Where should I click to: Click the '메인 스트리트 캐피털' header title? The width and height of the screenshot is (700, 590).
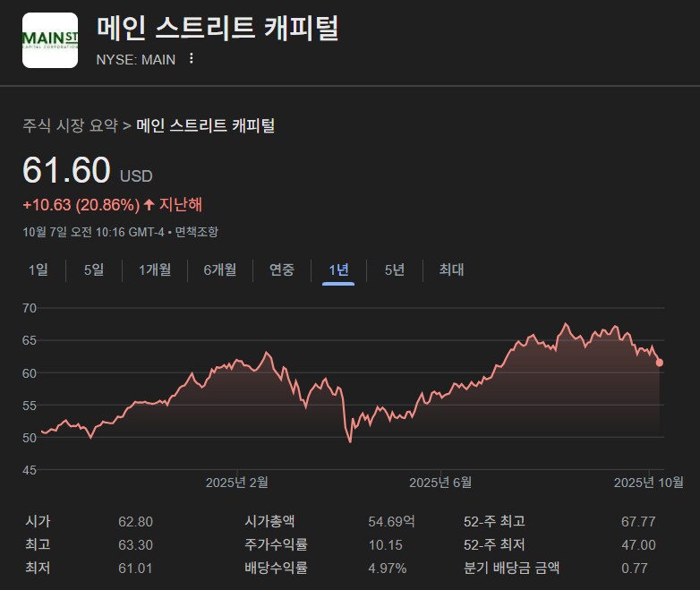(x=218, y=29)
